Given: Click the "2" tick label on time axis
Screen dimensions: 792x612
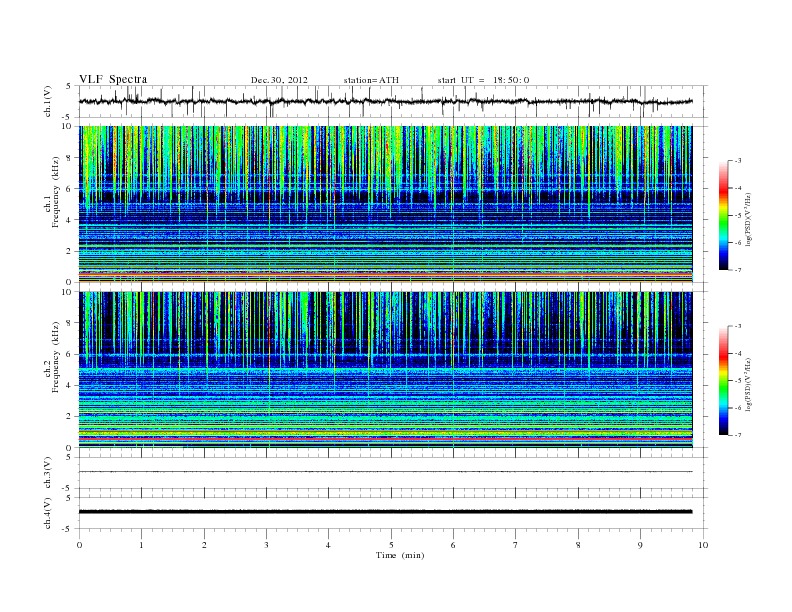Looking at the screenshot, I should pos(204,545).
